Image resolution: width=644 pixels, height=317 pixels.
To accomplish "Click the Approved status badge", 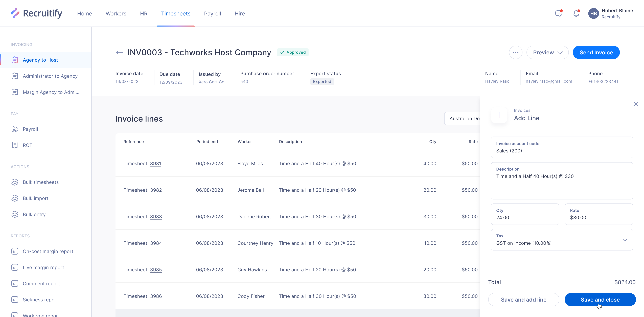I will pyautogui.click(x=292, y=52).
